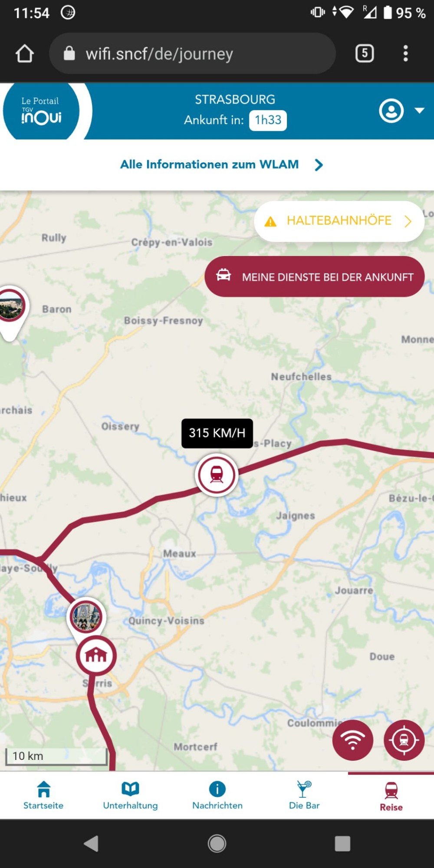Open browser home page icon
Screen dimensions: 434x868
click(x=25, y=53)
